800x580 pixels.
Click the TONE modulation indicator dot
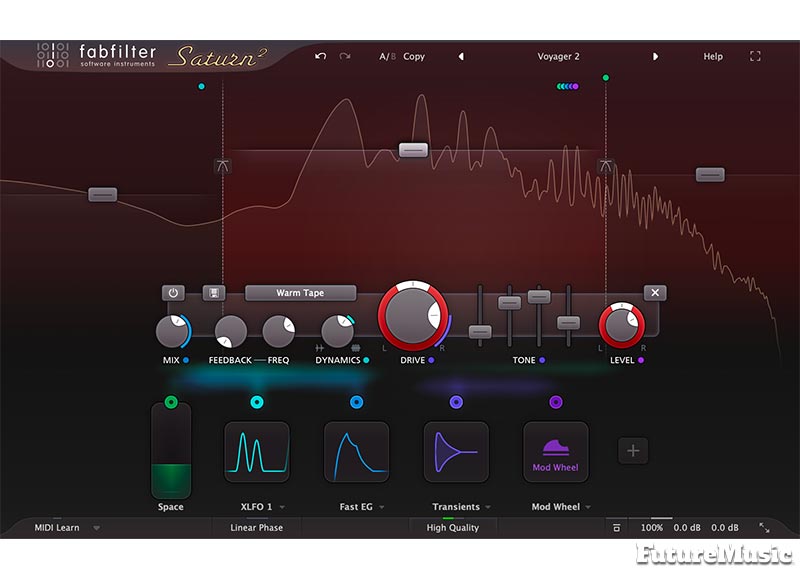coord(542,360)
